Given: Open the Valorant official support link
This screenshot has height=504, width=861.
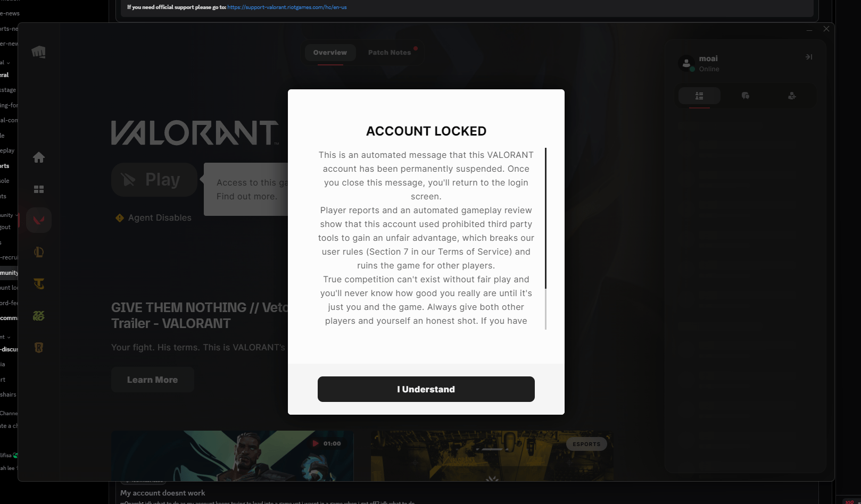Looking at the screenshot, I should pyautogui.click(x=286, y=7).
